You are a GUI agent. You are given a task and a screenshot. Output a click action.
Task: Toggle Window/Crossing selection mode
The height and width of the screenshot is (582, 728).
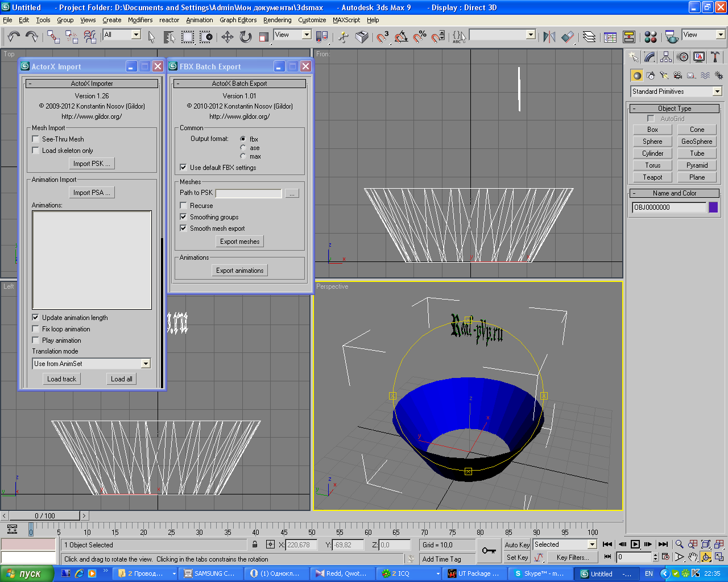coord(206,37)
